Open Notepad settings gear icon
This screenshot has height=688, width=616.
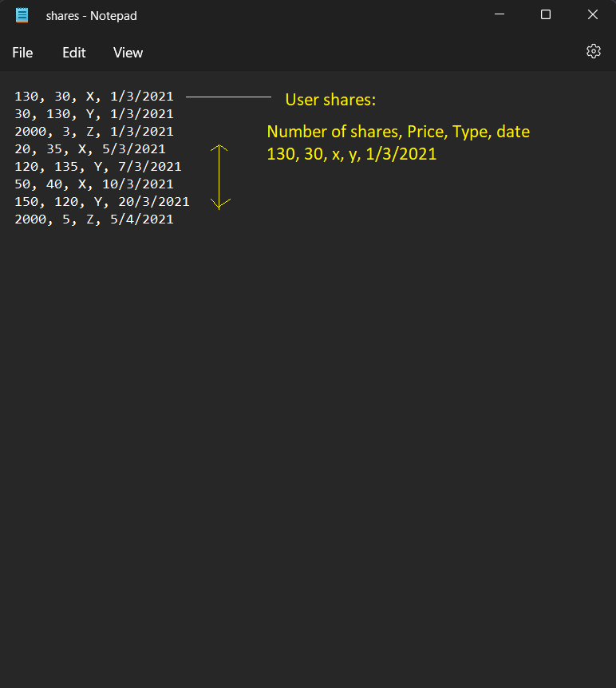[593, 51]
